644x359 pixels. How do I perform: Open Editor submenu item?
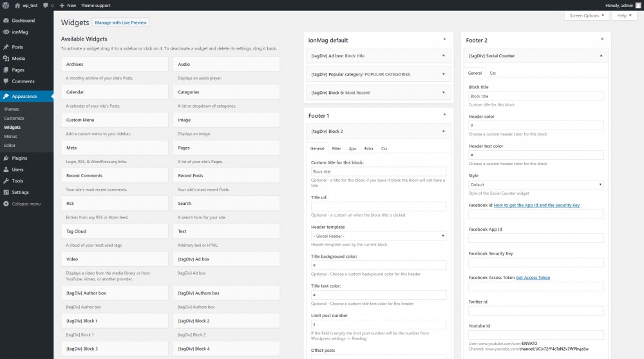pyautogui.click(x=10, y=146)
